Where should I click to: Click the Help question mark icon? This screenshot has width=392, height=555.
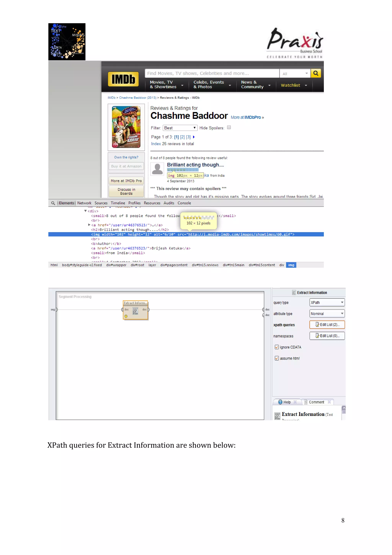(280, 402)
